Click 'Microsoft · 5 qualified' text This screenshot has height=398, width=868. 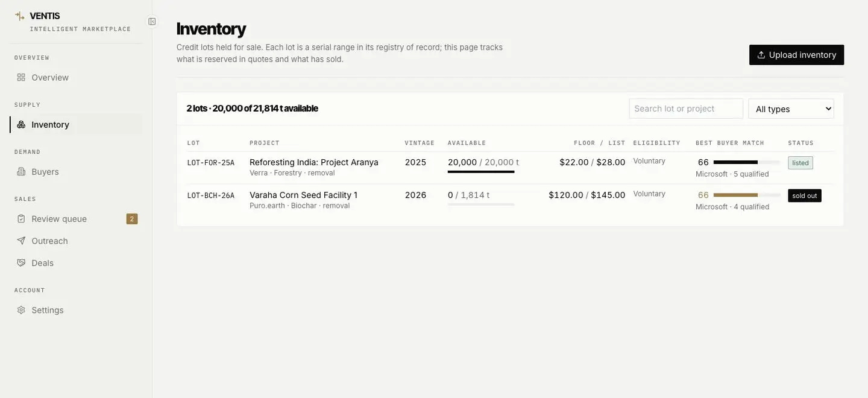coord(732,174)
